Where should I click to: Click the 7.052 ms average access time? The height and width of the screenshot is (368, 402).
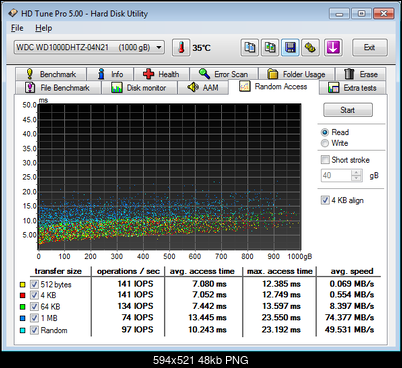point(209,295)
